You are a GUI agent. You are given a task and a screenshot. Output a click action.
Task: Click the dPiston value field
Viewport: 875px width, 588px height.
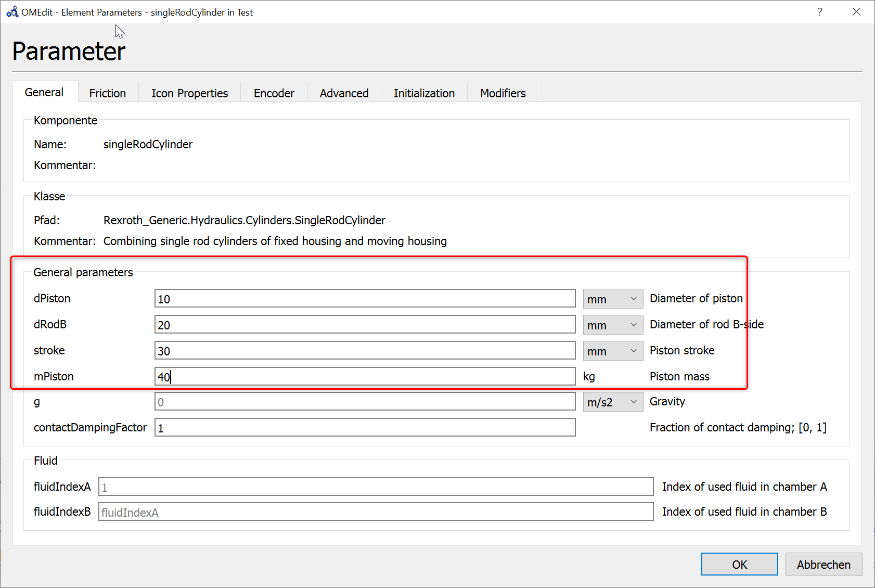click(x=364, y=298)
